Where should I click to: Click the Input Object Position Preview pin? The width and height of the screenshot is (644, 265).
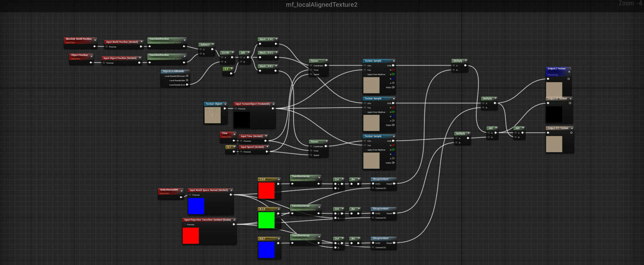tap(104, 63)
